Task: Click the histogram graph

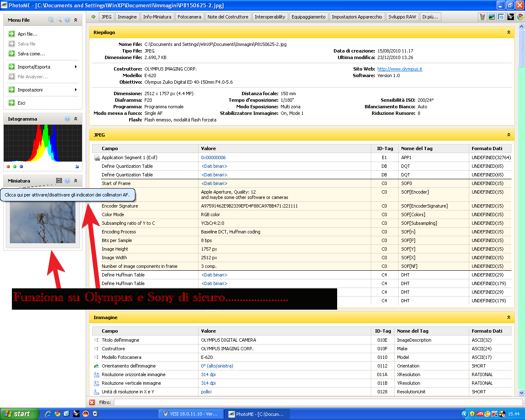Action: tap(43, 143)
